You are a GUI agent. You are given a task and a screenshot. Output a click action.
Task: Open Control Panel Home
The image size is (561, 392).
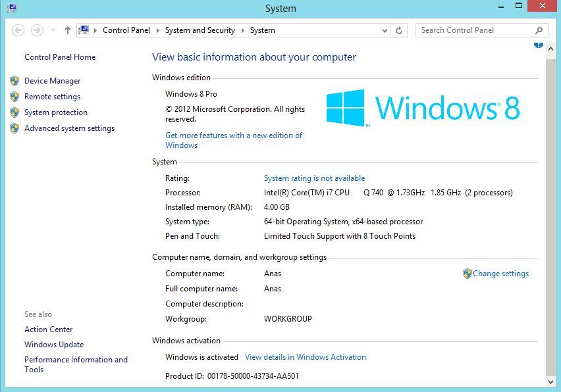tap(60, 57)
